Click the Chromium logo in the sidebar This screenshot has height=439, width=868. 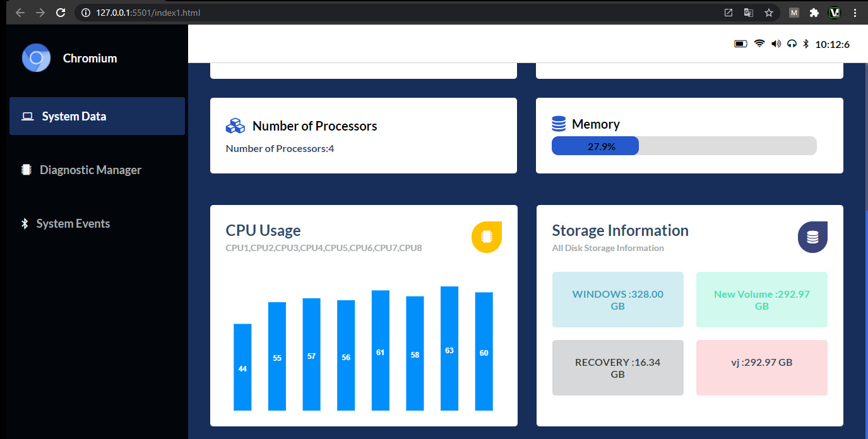click(x=36, y=57)
